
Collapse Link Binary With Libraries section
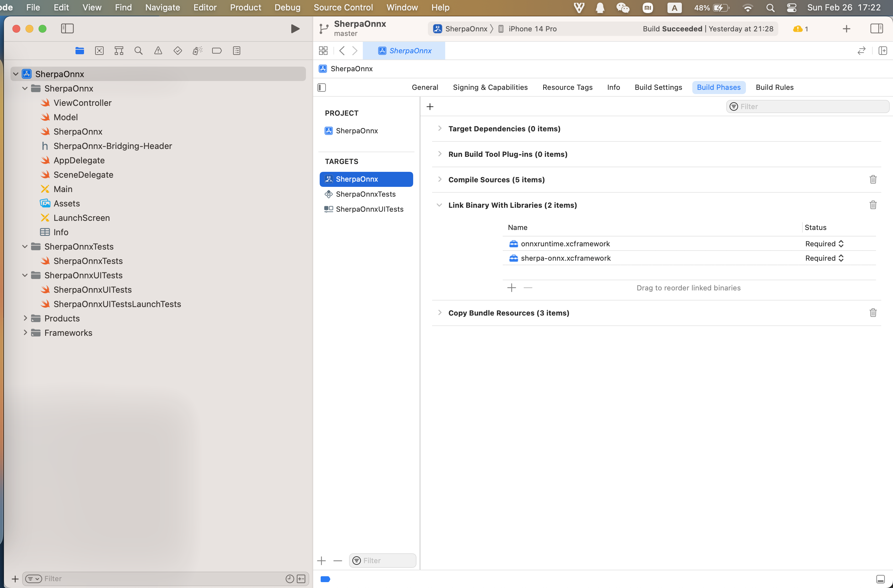coord(439,205)
